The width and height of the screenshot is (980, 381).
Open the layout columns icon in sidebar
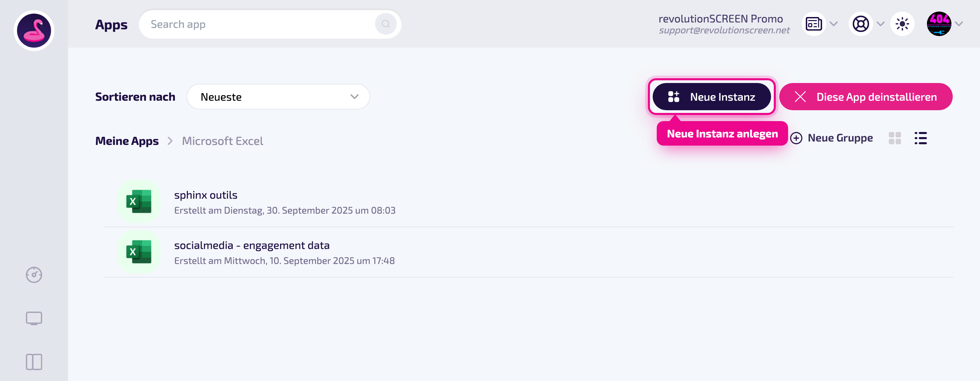coord(34,362)
